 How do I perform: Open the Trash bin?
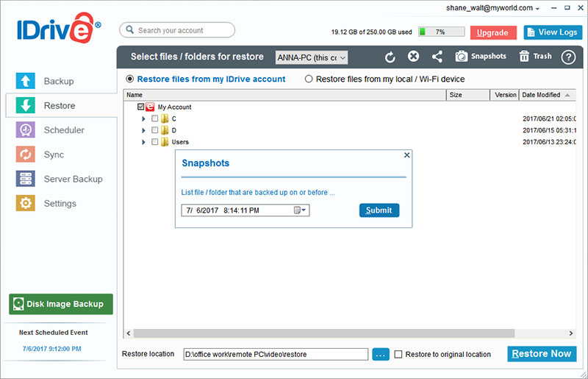pos(536,57)
